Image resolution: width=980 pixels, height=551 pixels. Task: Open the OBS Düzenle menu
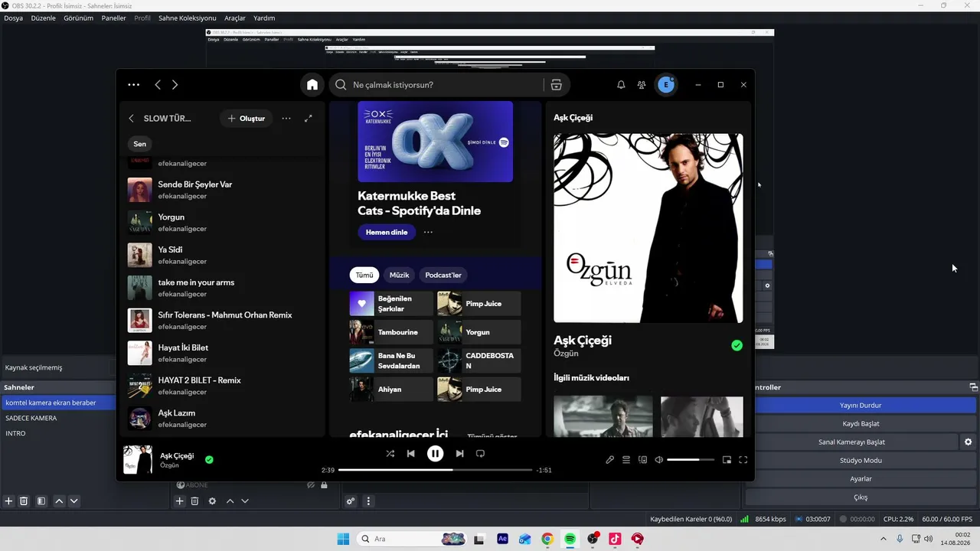point(43,18)
